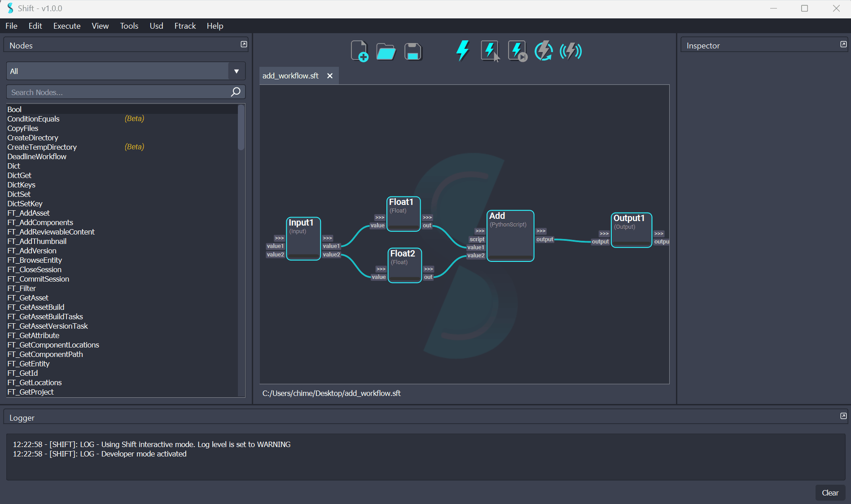This screenshot has height=504, width=851.
Task: Click the node list scrollbar thumb
Action: tap(241, 127)
